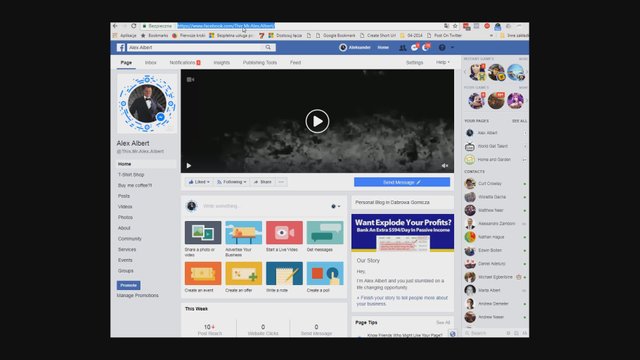The image size is (640, 360).
Task: Click the Facebook search input field
Action: click(x=196, y=47)
